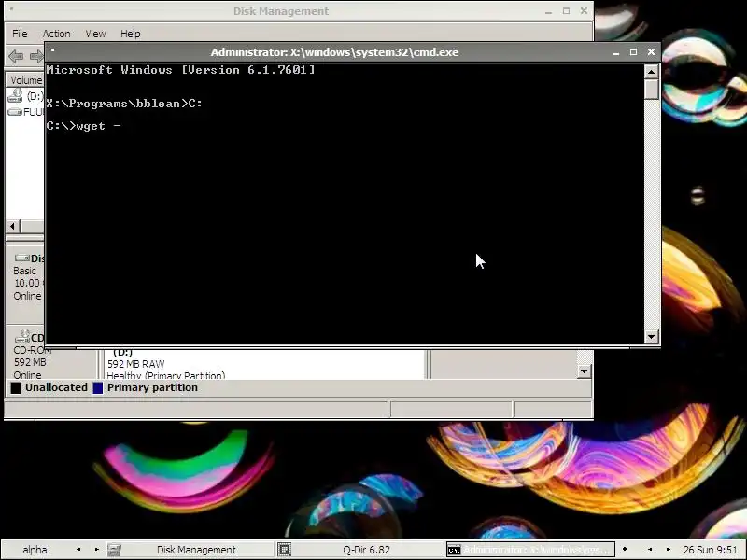The height and width of the screenshot is (560, 747).
Task: Click the 'Primary partition' legend label
Action: (x=152, y=387)
